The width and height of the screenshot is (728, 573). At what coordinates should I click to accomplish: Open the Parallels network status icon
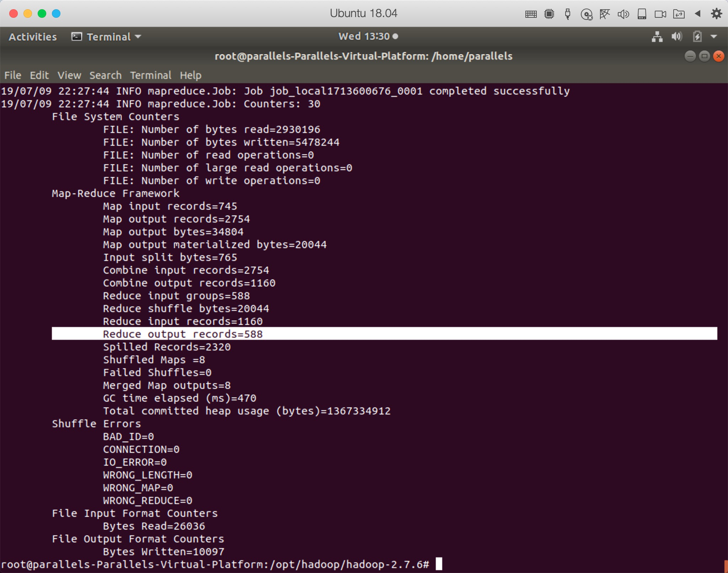coord(605,14)
